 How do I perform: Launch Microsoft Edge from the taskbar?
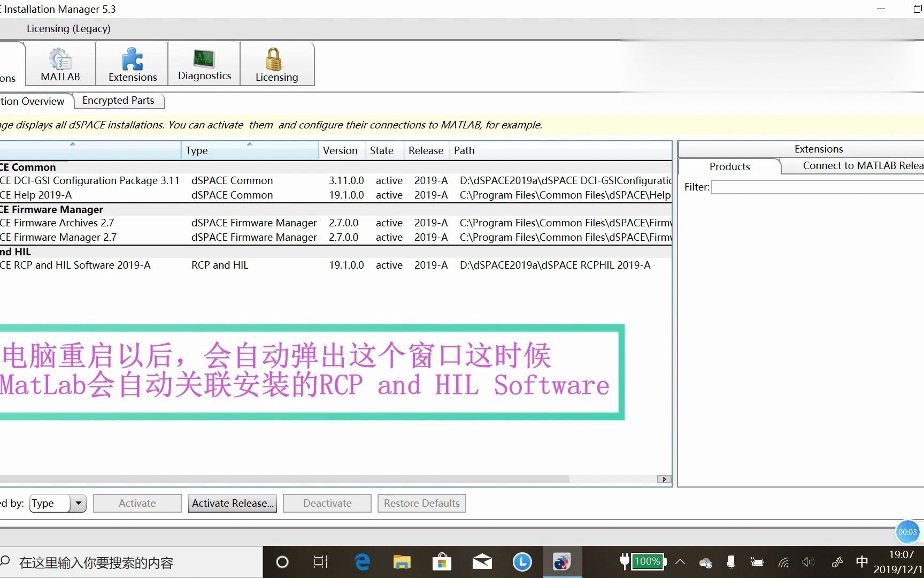[362, 562]
